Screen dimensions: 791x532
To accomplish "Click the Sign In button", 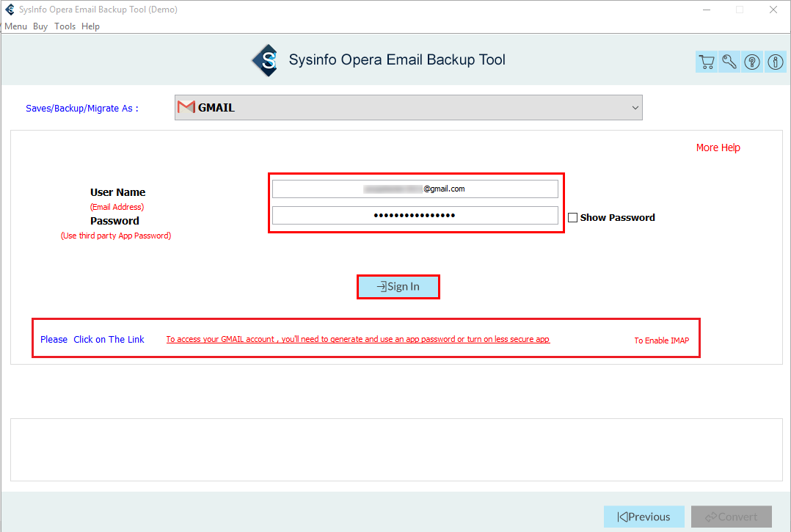I will click(398, 287).
